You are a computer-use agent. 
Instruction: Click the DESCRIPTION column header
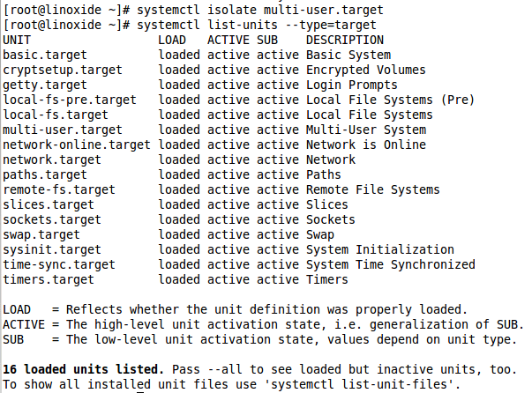click(345, 40)
